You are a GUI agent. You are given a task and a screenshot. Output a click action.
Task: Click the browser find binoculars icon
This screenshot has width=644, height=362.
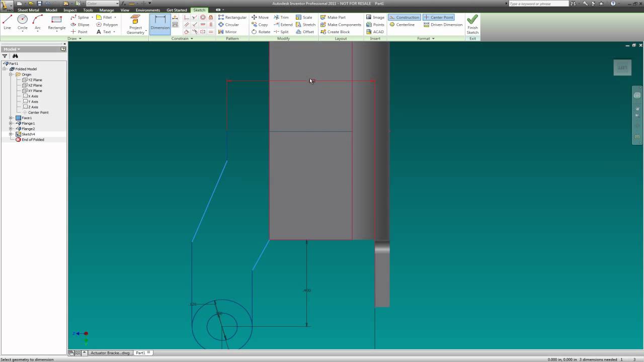click(15, 56)
